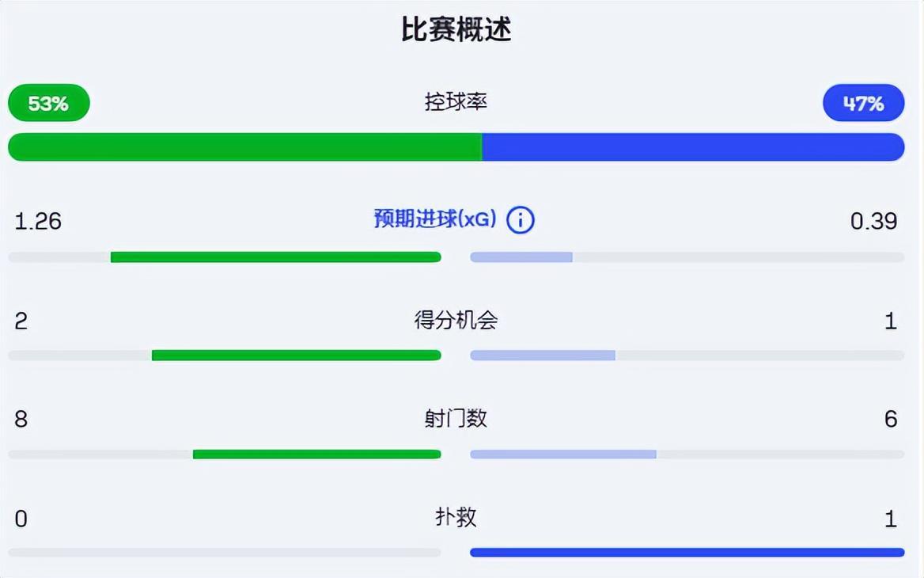Image resolution: width=924 pixels, height=578 pixels.
Task: Click the 1.26 xG value
Action: 38,221
